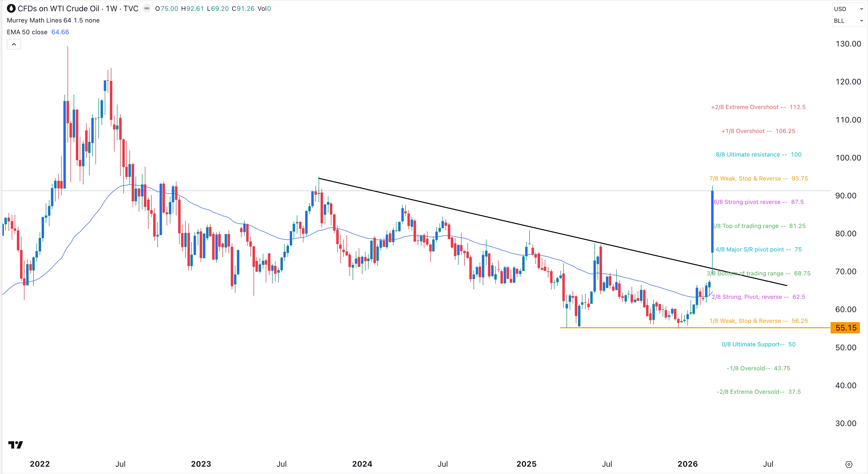Select the Murrey Math Lines indicator legend
The image size is (868, 474).
pyautogui.click(x=53, y=20)
